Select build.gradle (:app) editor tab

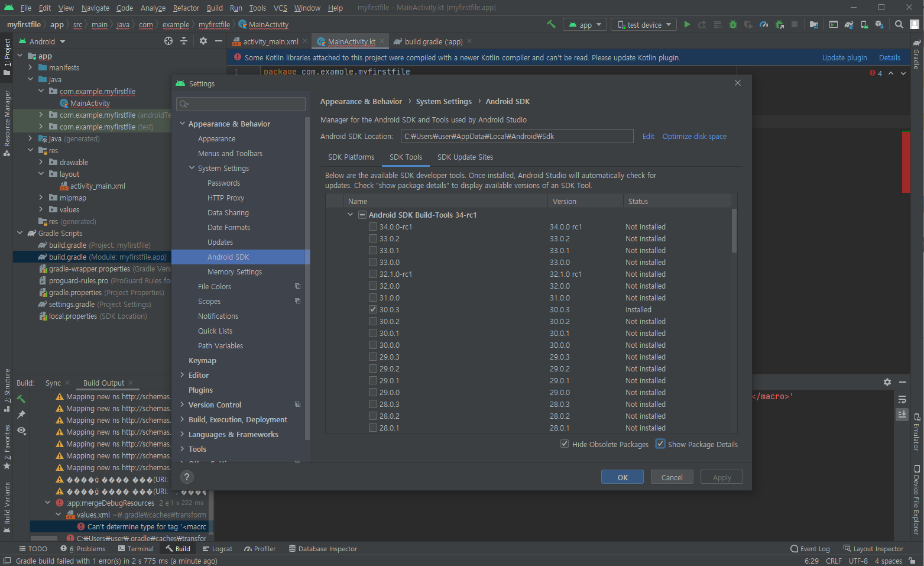pyautogui.click(x=433, y=41)
